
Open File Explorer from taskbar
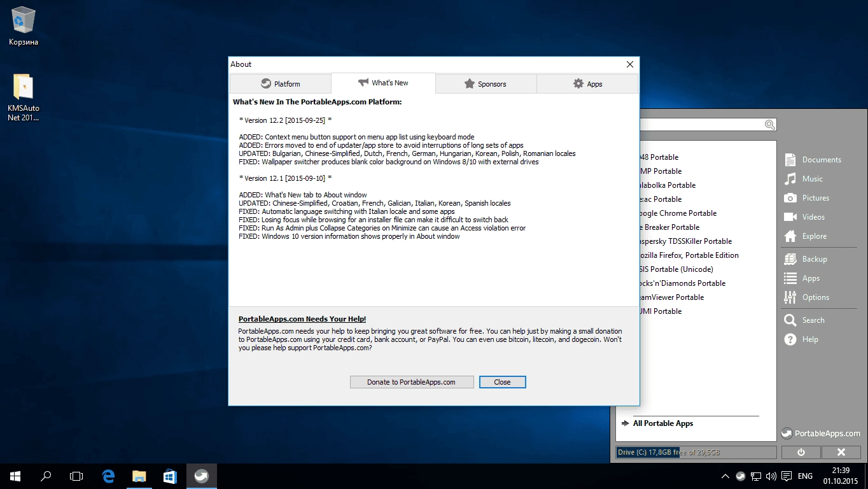click(x=139, y=476)
